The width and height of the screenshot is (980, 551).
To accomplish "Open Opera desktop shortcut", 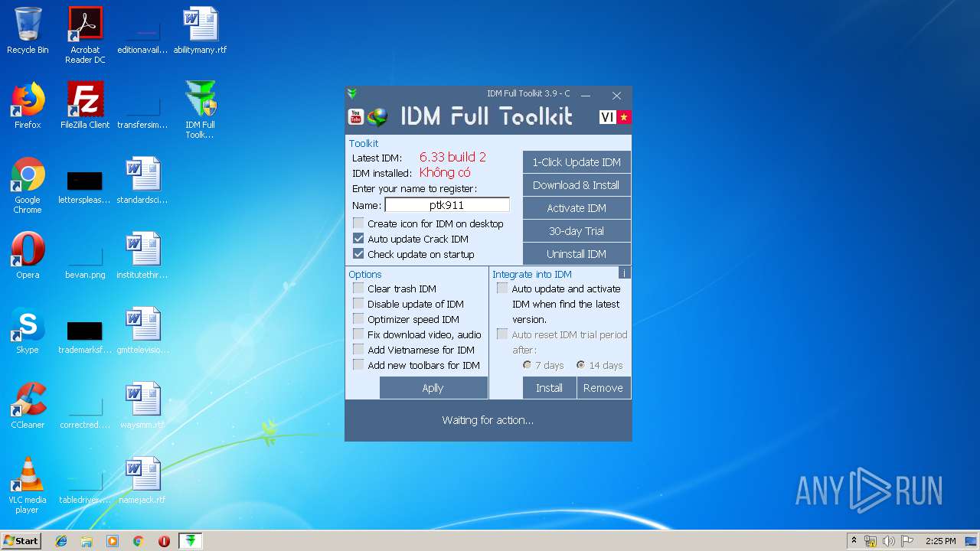I will coord(28,256).
